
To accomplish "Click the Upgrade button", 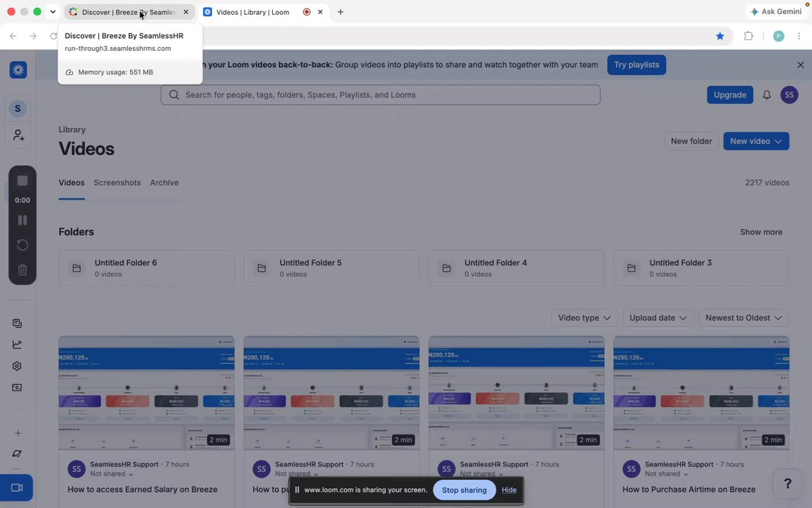I will coord(730,95).
